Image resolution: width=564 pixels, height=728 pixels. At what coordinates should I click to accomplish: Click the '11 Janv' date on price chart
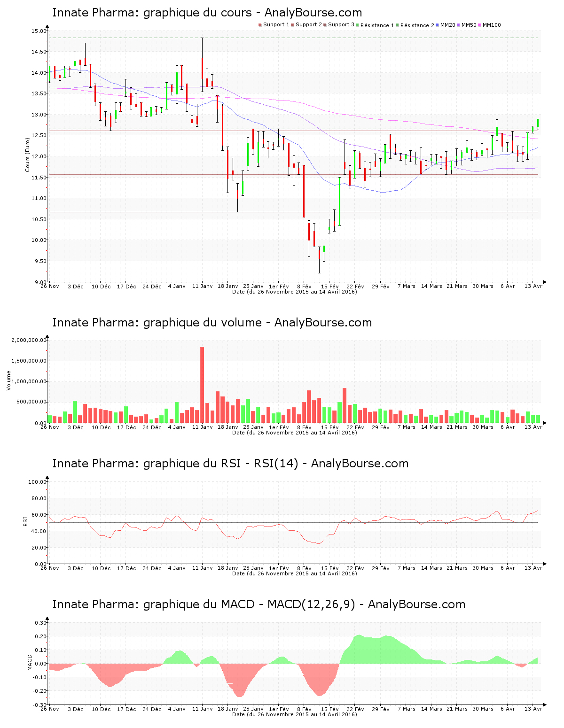(x=202, y=286)
